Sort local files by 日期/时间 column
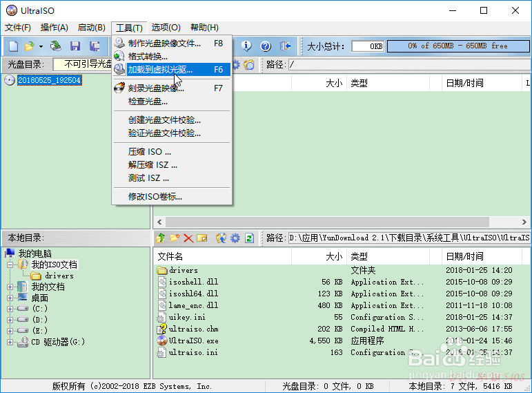 pos(482,256)
